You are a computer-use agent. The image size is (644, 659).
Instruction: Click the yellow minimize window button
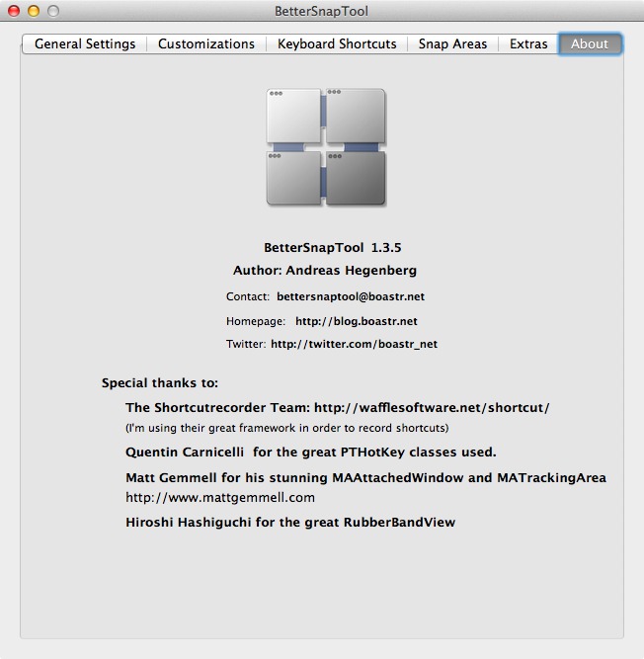[x=34, y=11]
